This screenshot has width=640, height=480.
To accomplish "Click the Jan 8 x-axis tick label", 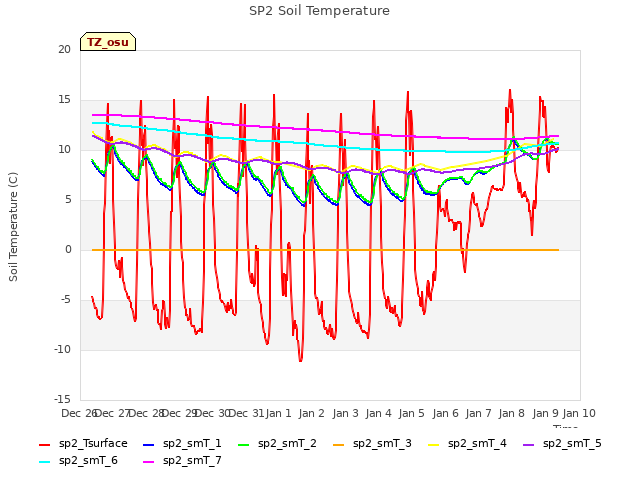I will (511, 413).
